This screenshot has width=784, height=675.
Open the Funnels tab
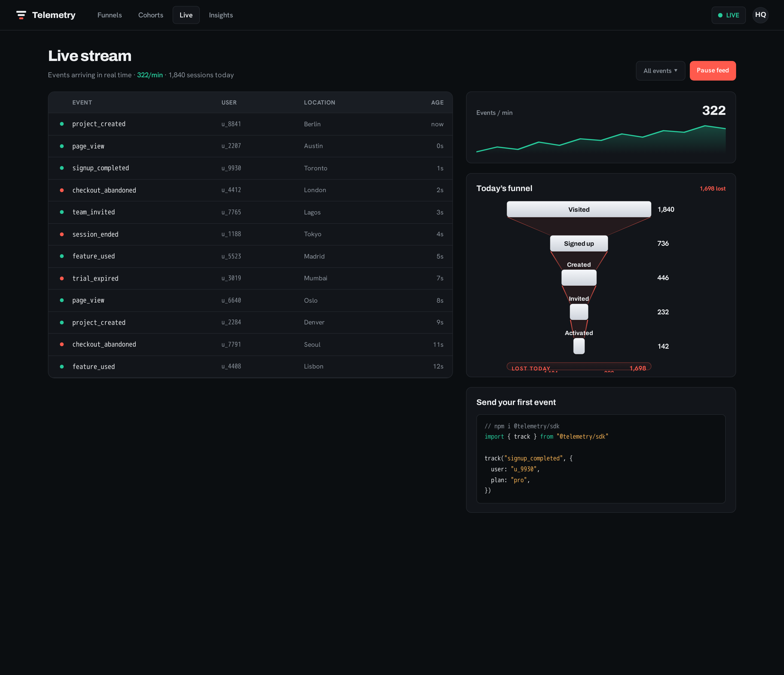(x=109, y=15)
